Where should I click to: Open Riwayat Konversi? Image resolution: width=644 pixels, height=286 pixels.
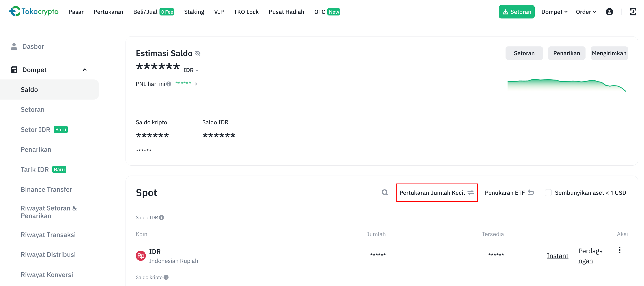tap(47, 274)
